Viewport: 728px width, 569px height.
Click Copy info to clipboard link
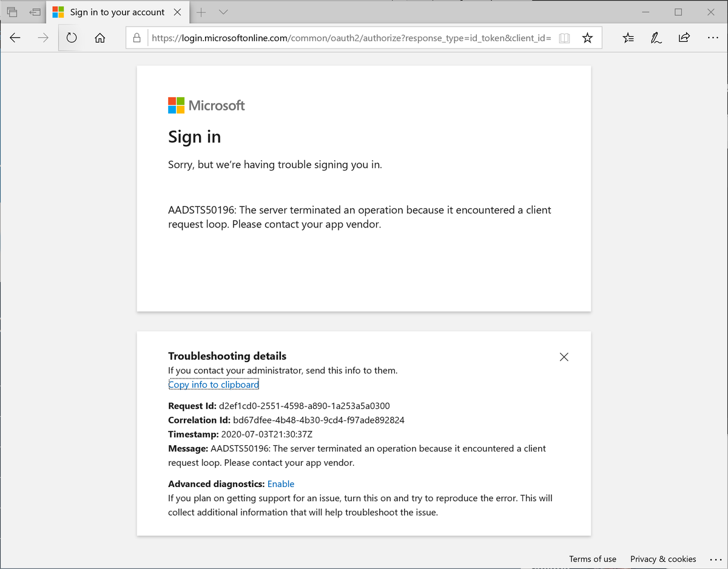click(x=214, y=385)
